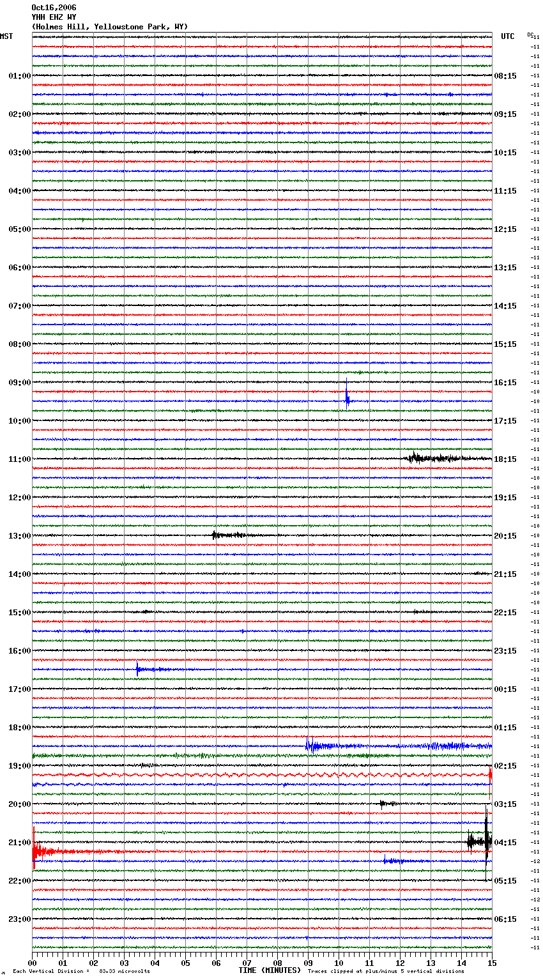Click the 22:15 UTC label
This screenshot has width=543, height=980.
505,613
